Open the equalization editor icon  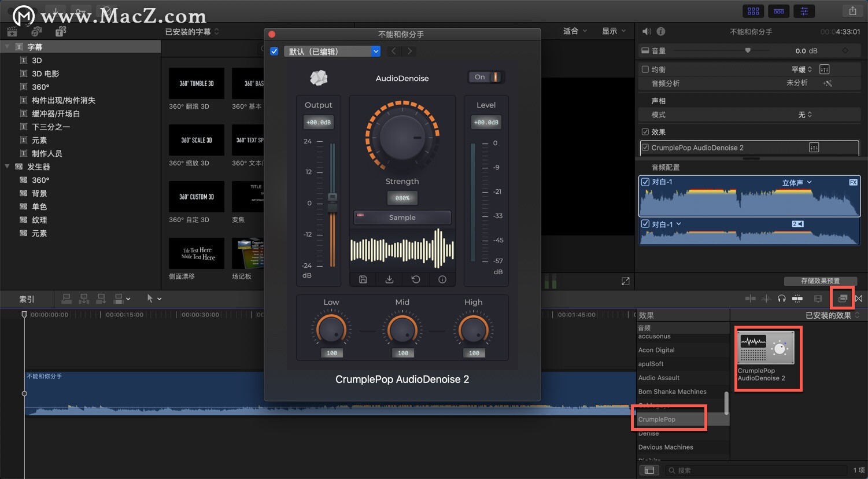825,69
